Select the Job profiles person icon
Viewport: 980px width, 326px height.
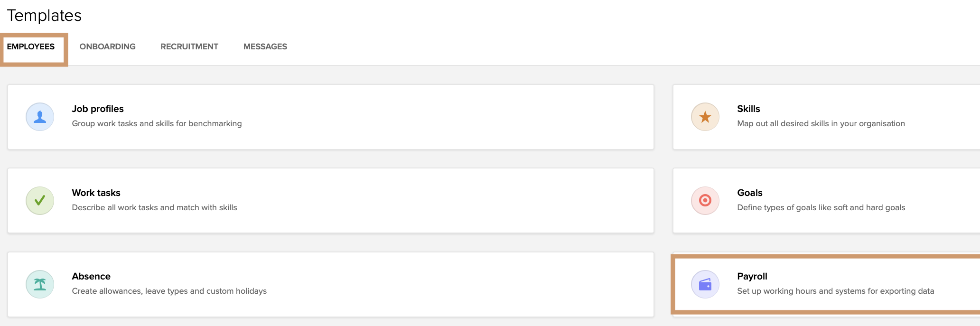[x=40, y=116]
